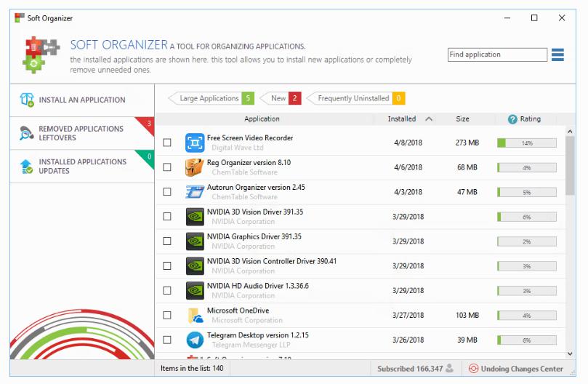Sort list by the Size column
588x384 pixels.
click(462, 119)
